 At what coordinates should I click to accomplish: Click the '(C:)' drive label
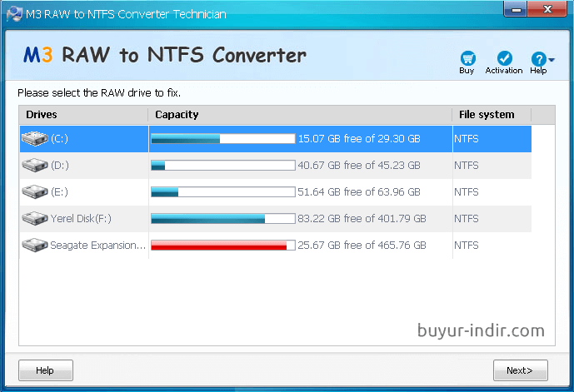pyautogui.click(x=60, y=139)
